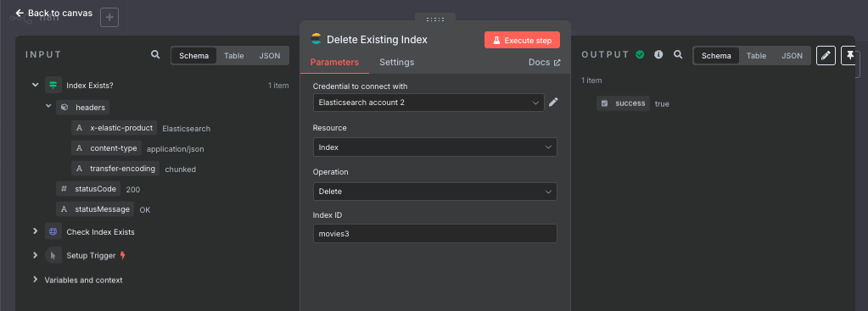Screen dimensions: 868x311
Task: Open the Operation dropdown set to Delete
Action: (434, 192)
